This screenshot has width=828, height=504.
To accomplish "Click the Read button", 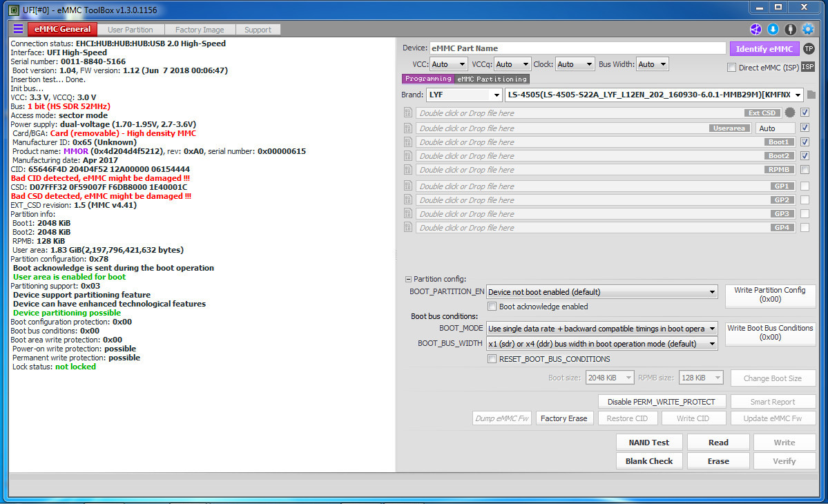I will 718,443.
